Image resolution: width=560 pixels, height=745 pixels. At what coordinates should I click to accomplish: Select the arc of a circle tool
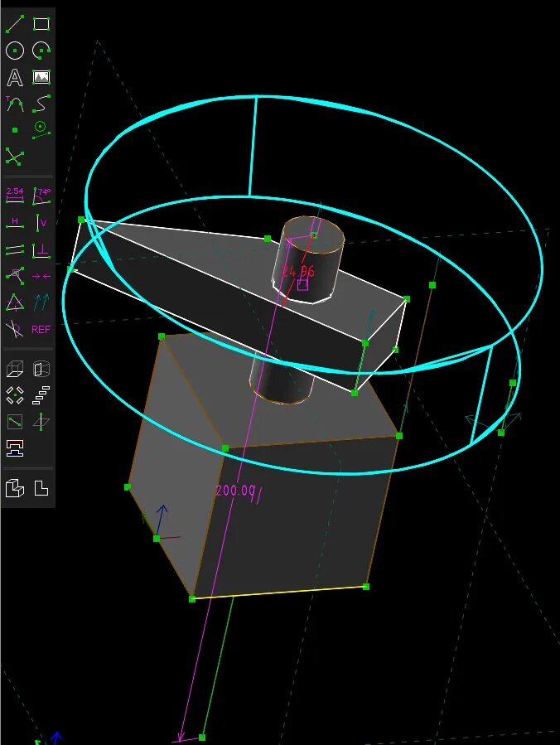(x=41, y=51)
